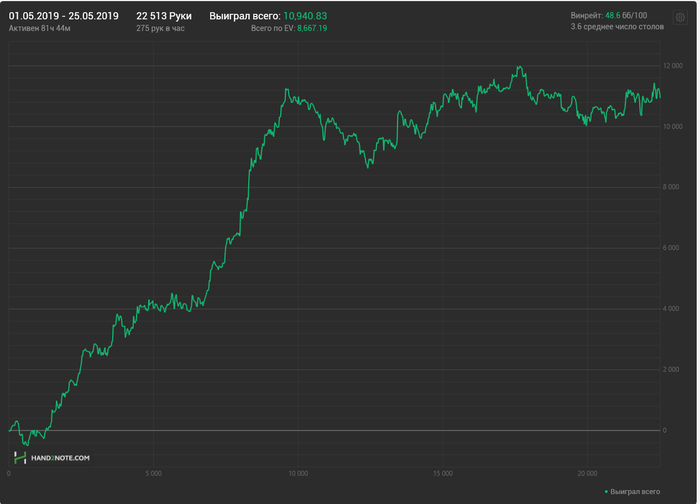This screenshot has height=504, width=700.
Task: Click the Hand2Note logo icon
Action: click(20, 458)
